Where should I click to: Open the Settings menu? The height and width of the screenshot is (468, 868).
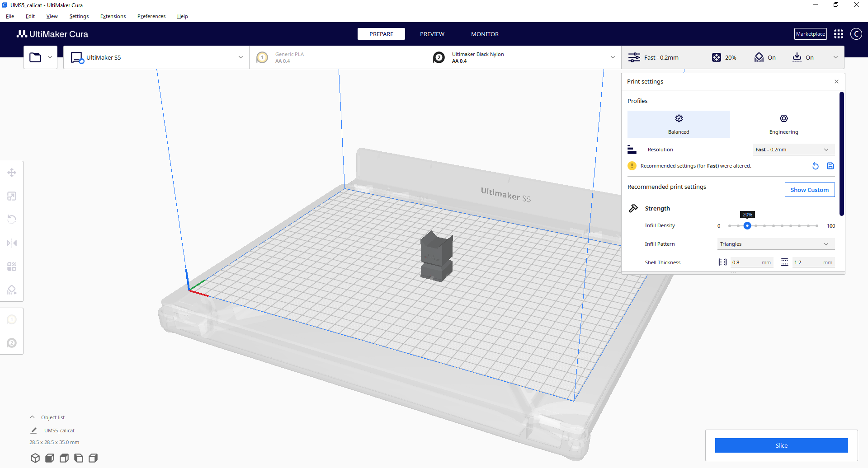coord(79,16)
